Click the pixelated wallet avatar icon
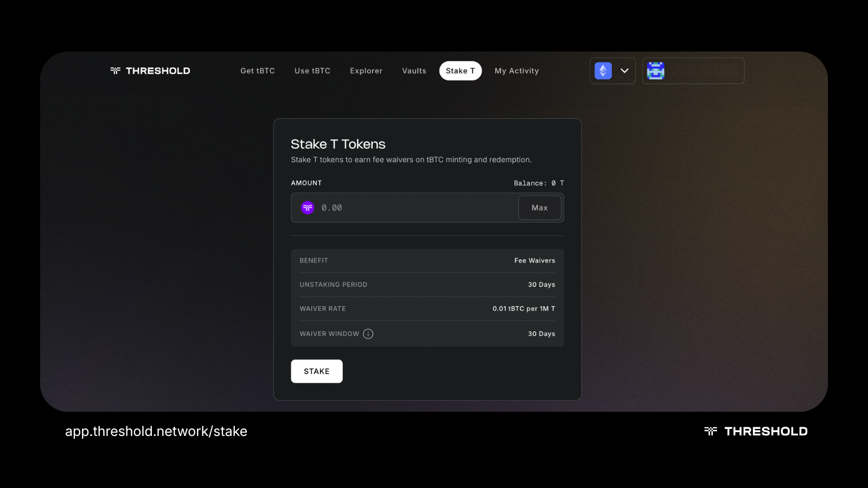This screenshot has height=488, width=868. pos(655,70)
